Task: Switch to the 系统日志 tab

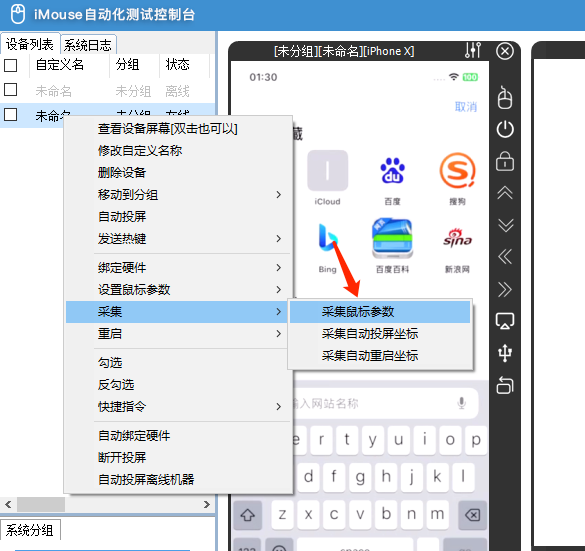Action: (x=88, y=45)
